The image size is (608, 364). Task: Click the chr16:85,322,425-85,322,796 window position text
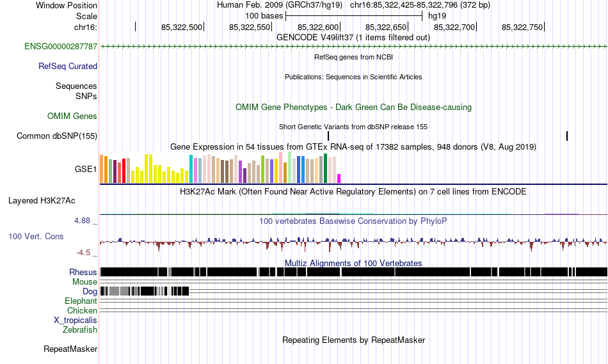(420, 5)
